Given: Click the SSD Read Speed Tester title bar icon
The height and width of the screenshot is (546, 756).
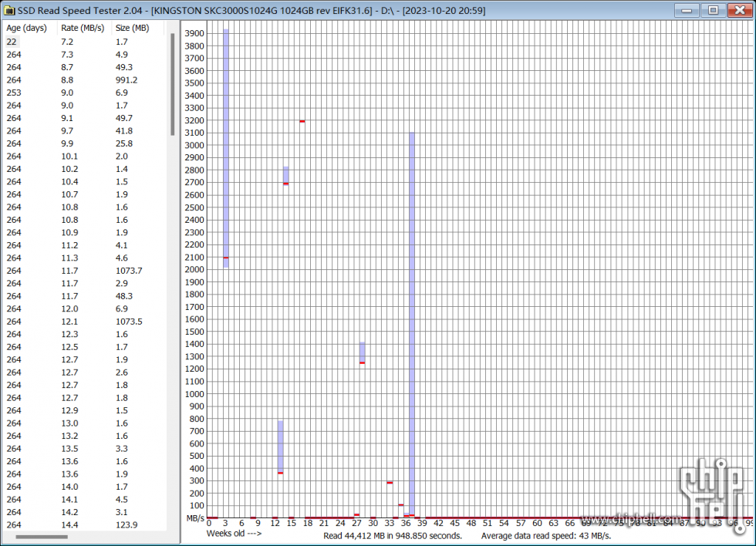Looking at the screenshot, I should [x=8, y=10].
